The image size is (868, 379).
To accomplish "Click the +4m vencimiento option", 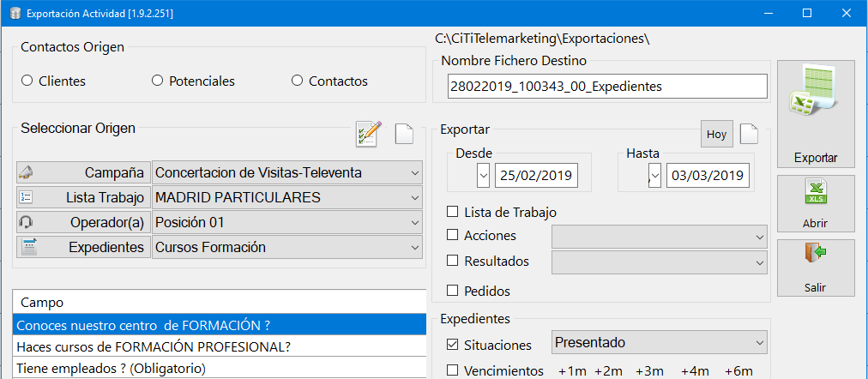I will (x=696, y=370).
